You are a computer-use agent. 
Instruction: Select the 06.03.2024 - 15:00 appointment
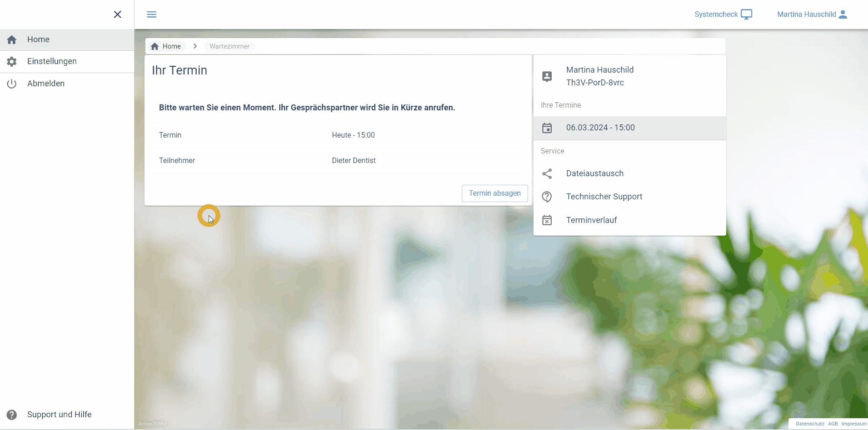click(x=600, y=128)
